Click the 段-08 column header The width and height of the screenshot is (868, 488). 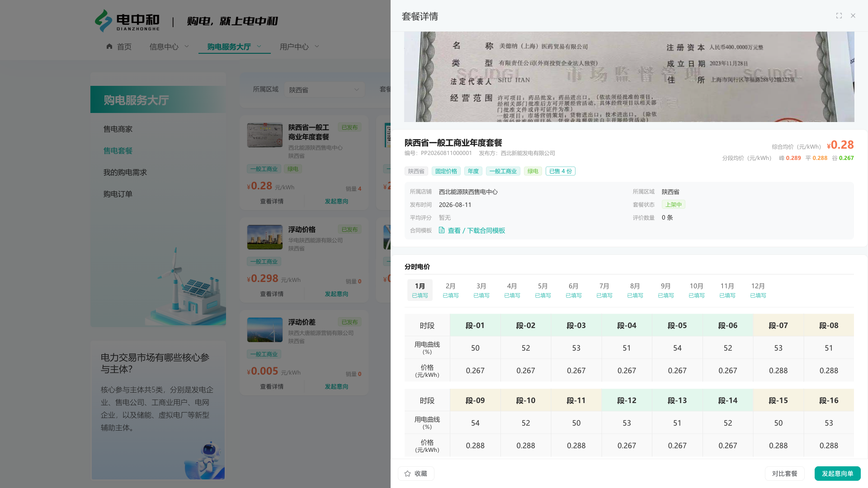pyautogui.click(x=829, y=325)
